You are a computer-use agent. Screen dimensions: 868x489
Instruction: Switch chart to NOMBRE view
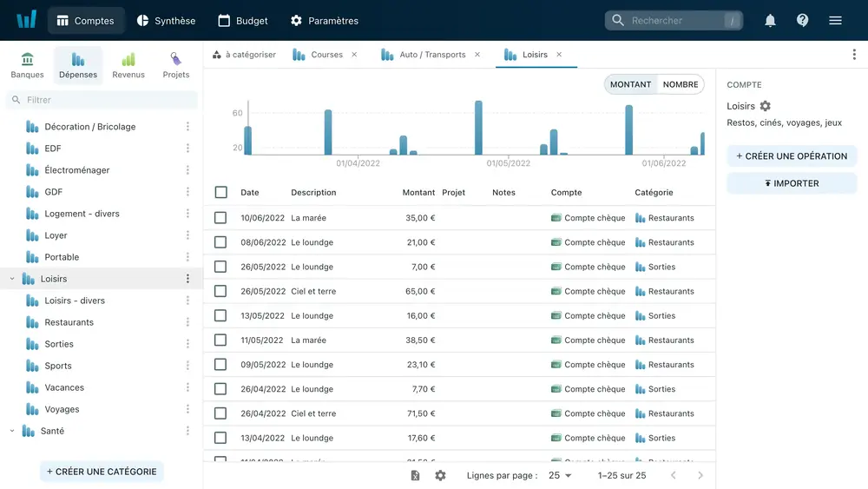681,84
